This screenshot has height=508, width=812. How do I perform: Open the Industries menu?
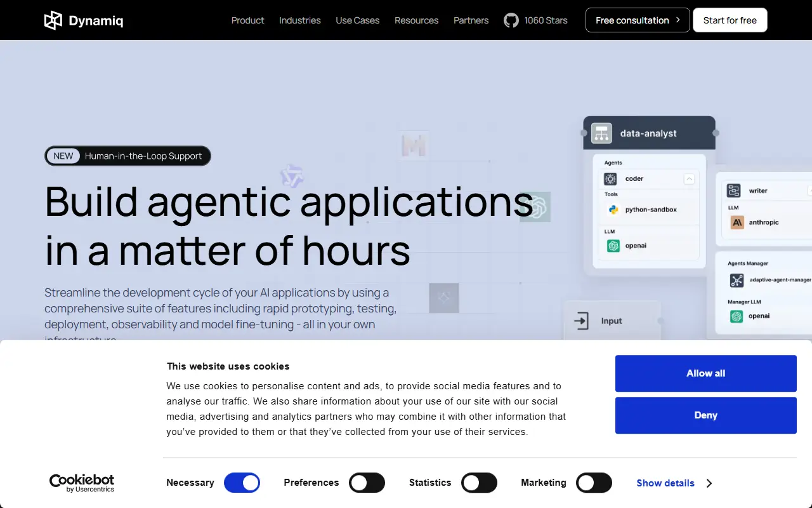click(x=300, y=20)
